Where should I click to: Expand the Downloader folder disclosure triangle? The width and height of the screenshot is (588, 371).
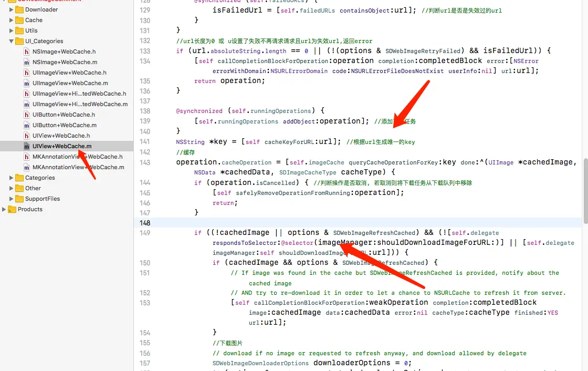tap(11, 9)
